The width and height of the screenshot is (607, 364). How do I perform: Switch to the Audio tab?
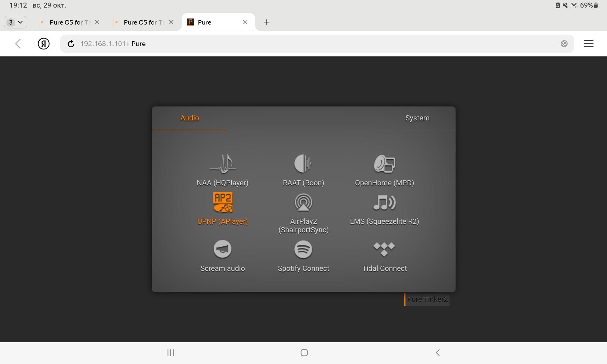[190, 118]
